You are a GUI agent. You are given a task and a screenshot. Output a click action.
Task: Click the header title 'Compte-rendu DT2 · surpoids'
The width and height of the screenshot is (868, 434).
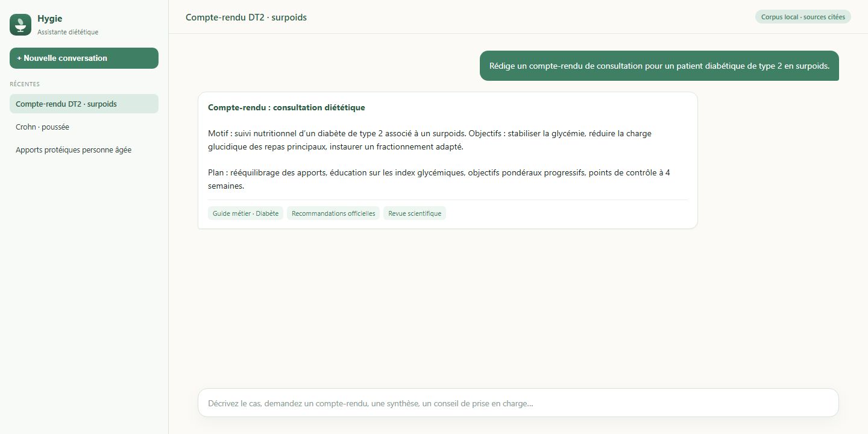click(x=246, y=17)
